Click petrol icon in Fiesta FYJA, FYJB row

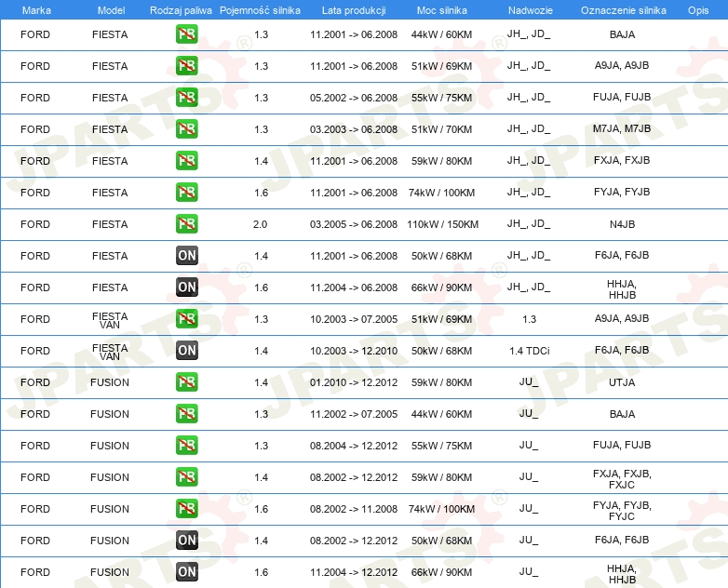pyautogui.click(x=186, y=193)
